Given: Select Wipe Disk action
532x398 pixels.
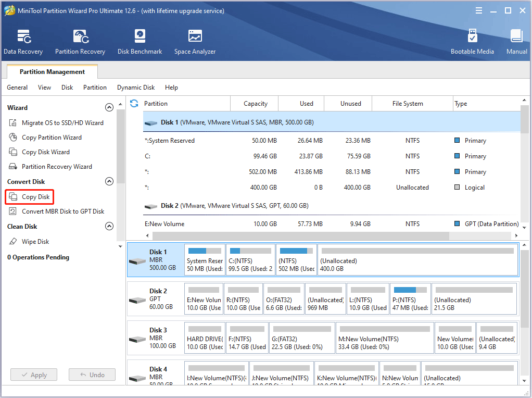Looking at the screenshot, I should [x=29, y=241].
